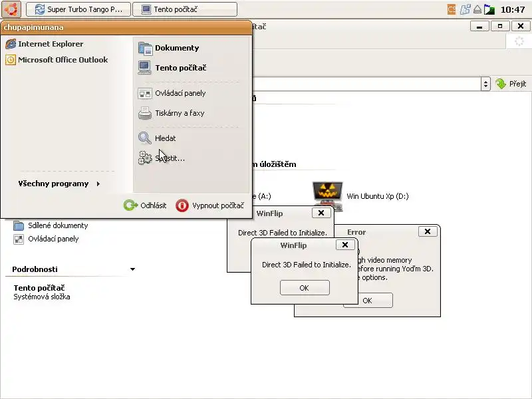Click the throbber icon in toolbar
This screenshot has width=532, height=399.
519,41
